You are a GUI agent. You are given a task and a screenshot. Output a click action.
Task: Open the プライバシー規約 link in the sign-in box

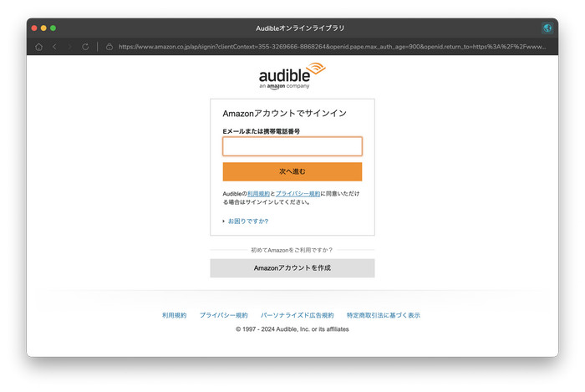coord(298,194)
